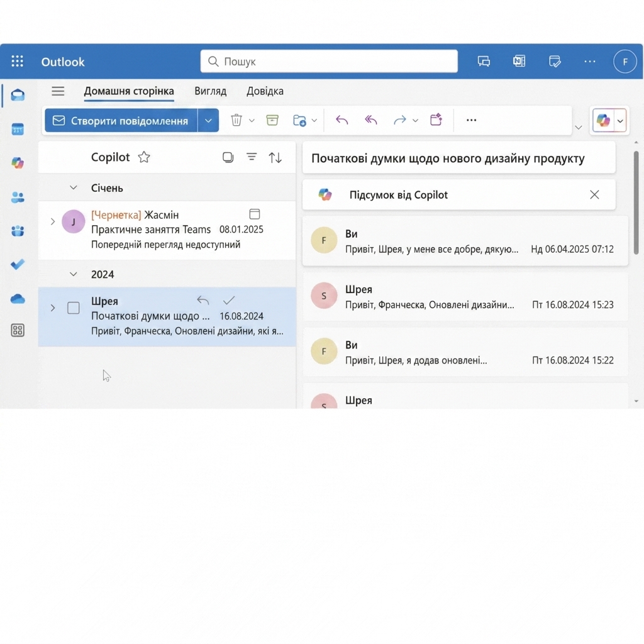Click reading pane vertical scrollbar thumb
The height and width of the screenshot is (644, 644).
coord(636,203)
